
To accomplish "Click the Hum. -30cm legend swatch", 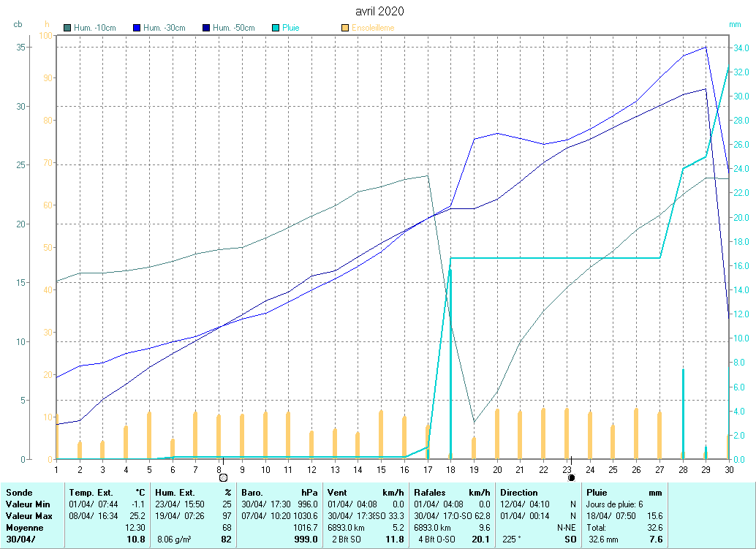I will (137, 28).
